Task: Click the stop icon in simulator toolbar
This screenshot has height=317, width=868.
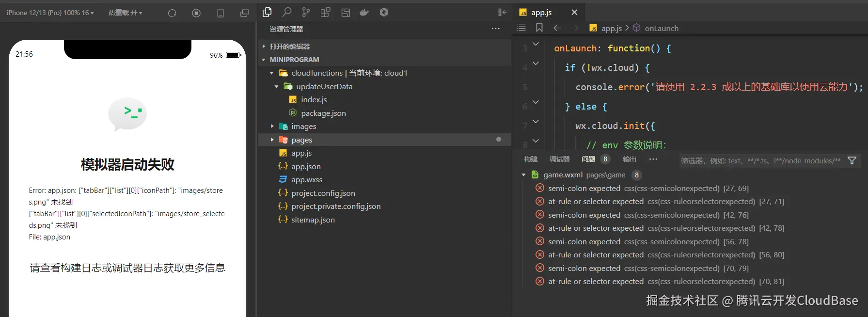Action: 196,13
